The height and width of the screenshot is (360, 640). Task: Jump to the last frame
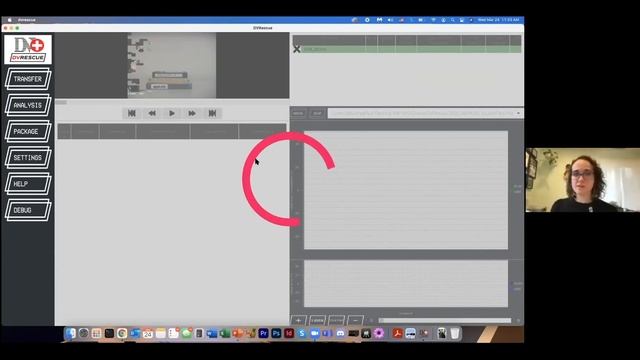point(212,113)
